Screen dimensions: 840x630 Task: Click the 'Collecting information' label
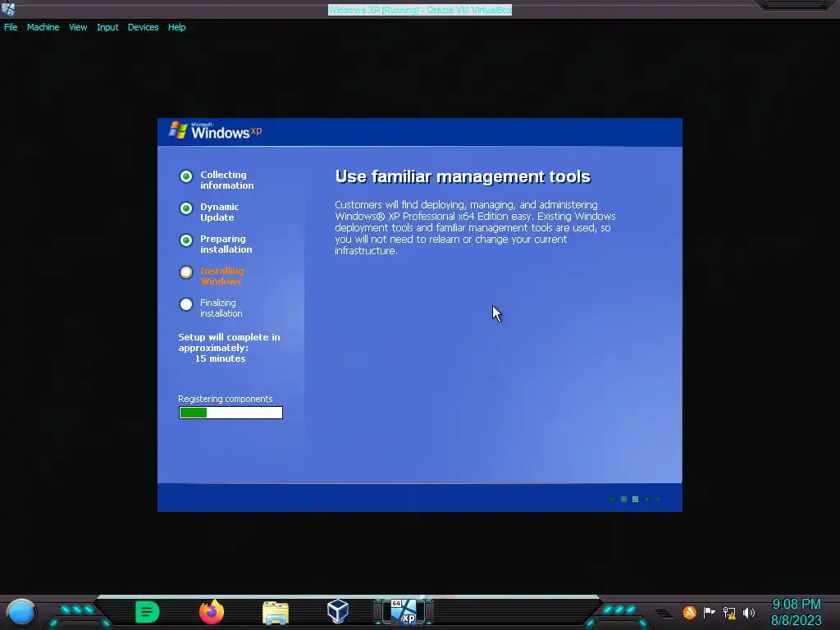click(227, 180)
